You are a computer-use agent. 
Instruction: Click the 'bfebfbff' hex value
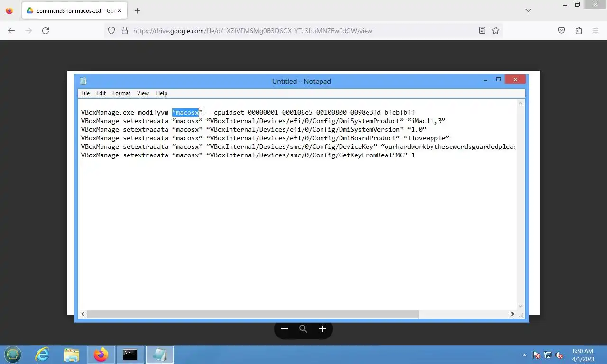(400, 112)
